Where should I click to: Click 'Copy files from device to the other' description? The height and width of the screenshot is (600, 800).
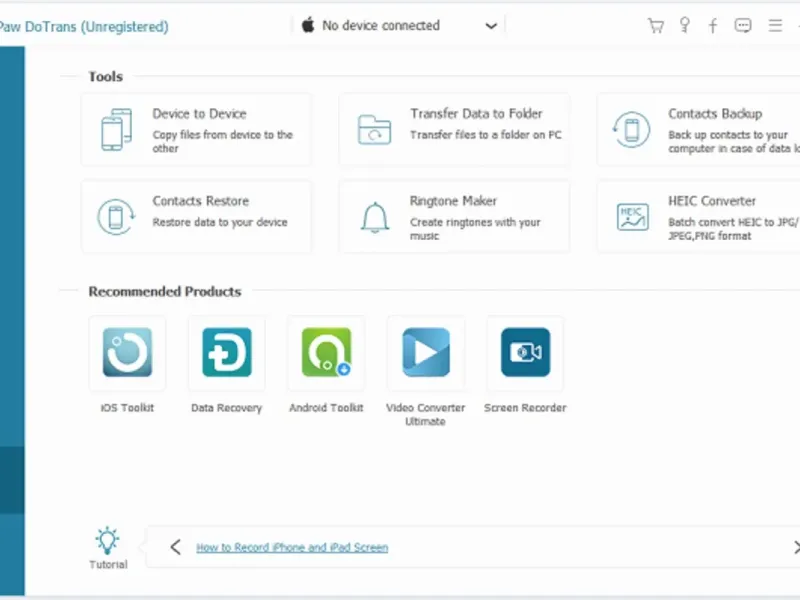point(222,141)
